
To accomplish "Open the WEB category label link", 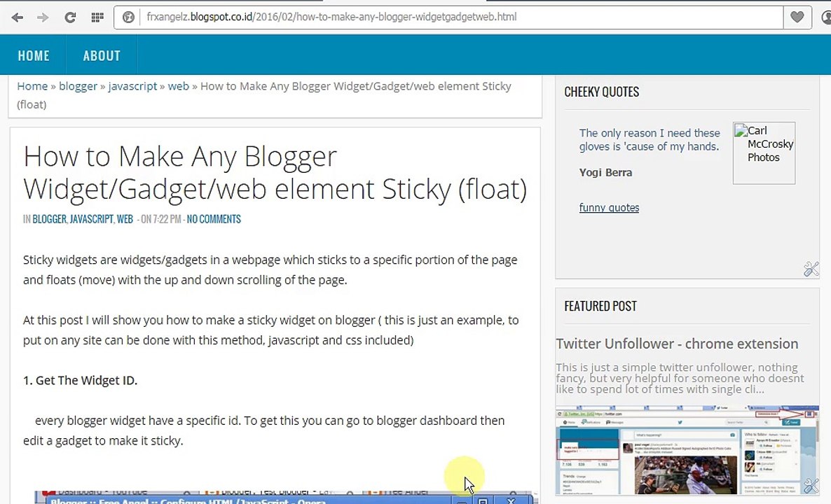I will [125, 219].
